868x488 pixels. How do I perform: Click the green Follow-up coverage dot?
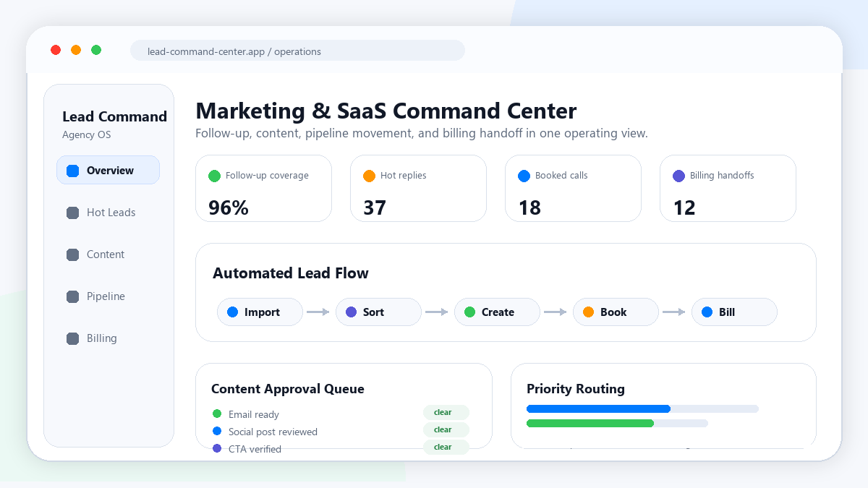214,176
